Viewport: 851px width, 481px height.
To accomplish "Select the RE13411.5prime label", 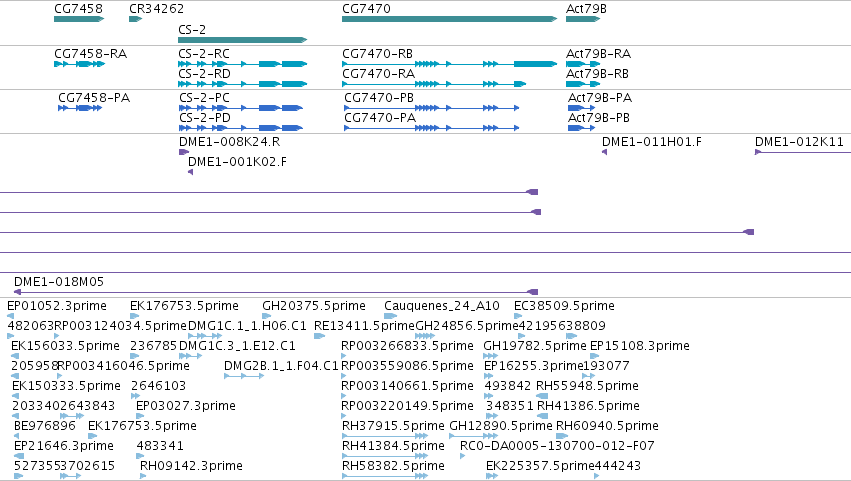I will pos(364,326).
